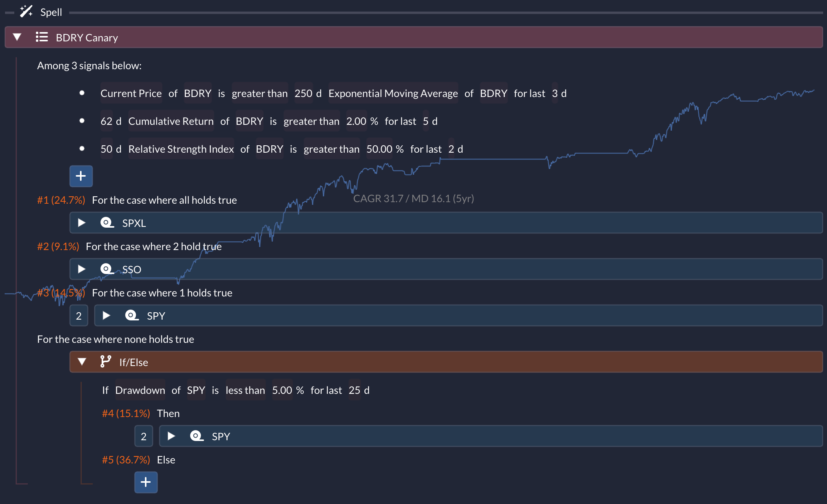Change 'greater than' comparator in first signal
Image resolution: width=827 pixels, height=504 pixels.
259,94
